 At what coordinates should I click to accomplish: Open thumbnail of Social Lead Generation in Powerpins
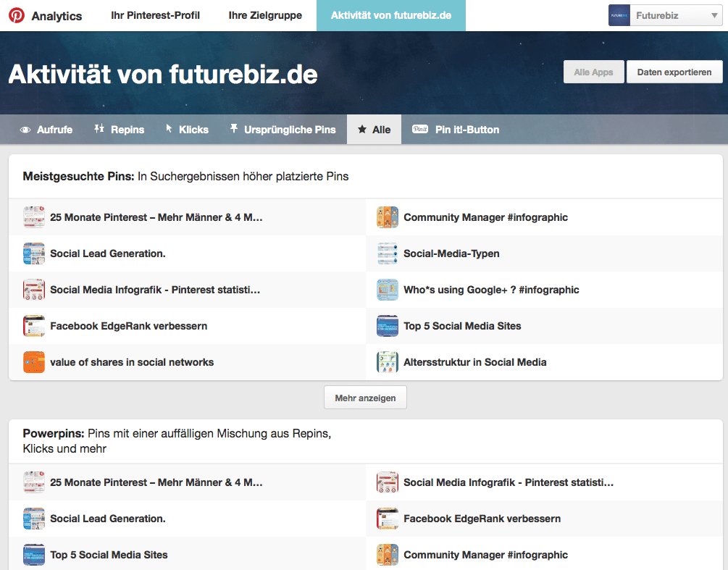point(34,519)
